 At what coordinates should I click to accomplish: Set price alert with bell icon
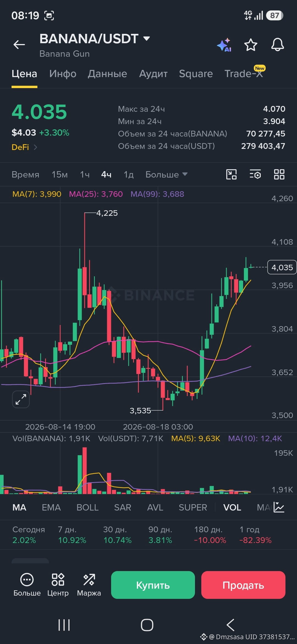[x=277, y=45]
